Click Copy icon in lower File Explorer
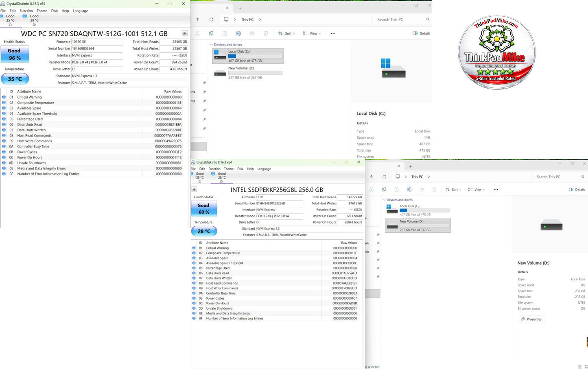 [x=384, y=189]
